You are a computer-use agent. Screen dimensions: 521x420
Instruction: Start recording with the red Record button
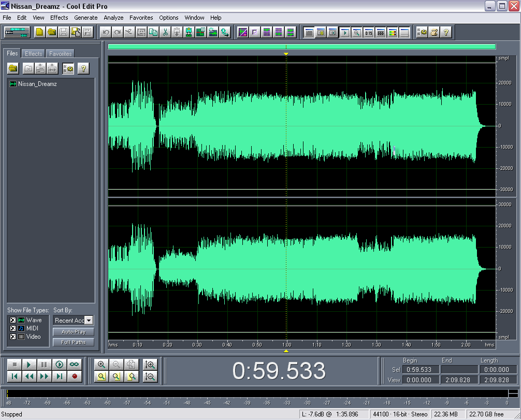(74, 376)
